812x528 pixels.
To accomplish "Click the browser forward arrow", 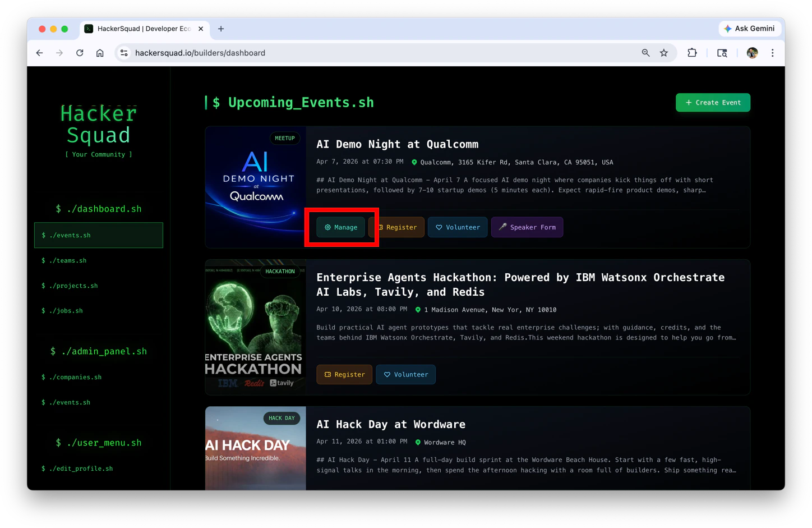I will 59,53.
